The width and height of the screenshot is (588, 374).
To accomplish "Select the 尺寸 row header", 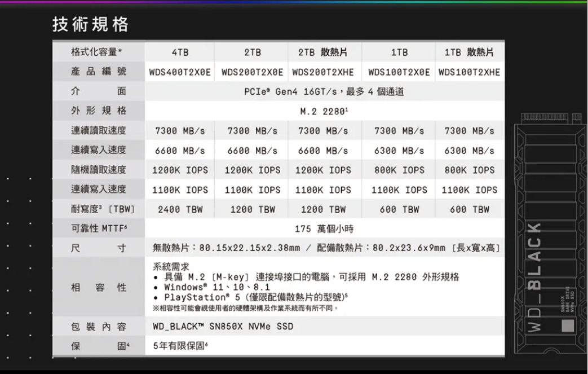I will click(98, 248).
